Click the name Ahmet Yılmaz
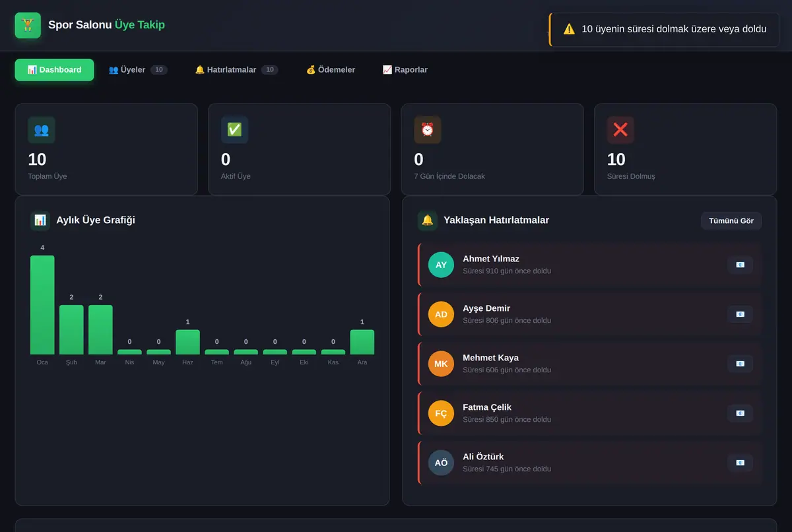Viewport: 792px width, 532px height. pyautogui.click(x=491, y=259)
